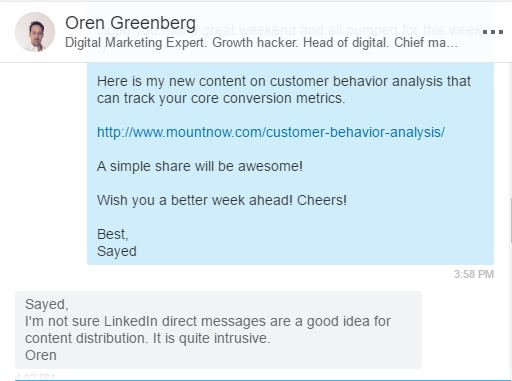
Task: Select Oren's gray reply message bubble
Action: [x=218, y=330]
